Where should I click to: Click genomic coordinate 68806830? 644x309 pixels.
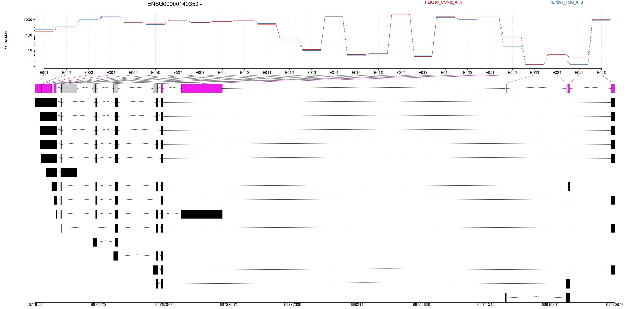tap(422, 304)
